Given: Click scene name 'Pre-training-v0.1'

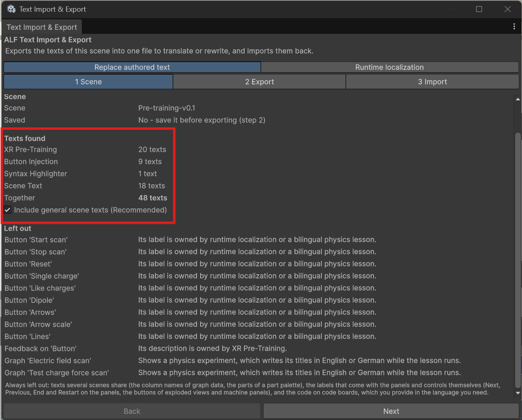Looking at the screenshot, I should click(166, 108).
